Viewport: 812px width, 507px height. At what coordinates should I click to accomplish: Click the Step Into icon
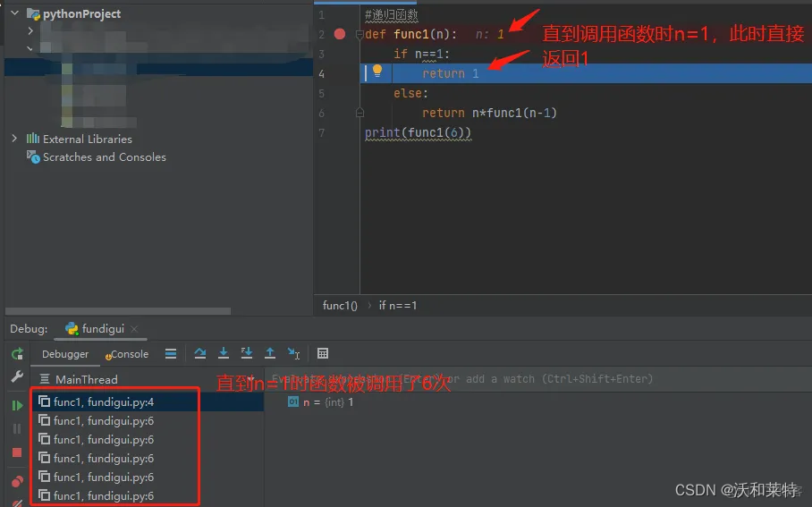point(224,353)
